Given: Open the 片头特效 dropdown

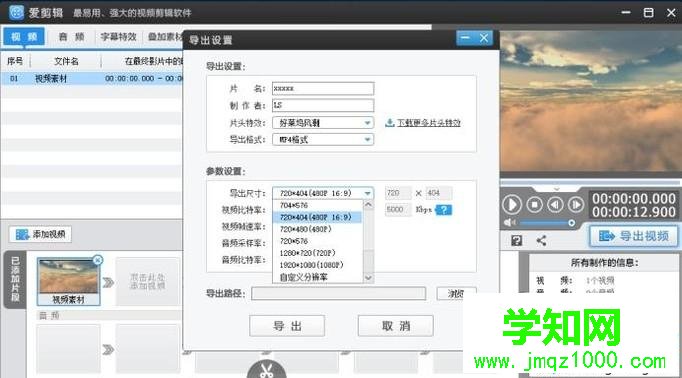Looking at the screenshot, I should coord(323,123).
